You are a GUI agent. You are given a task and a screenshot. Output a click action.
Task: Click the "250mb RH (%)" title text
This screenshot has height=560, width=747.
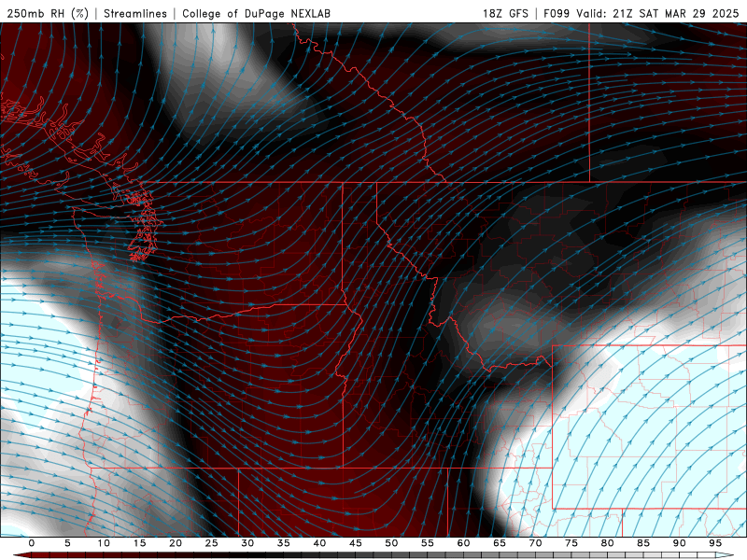pos(48,13)
